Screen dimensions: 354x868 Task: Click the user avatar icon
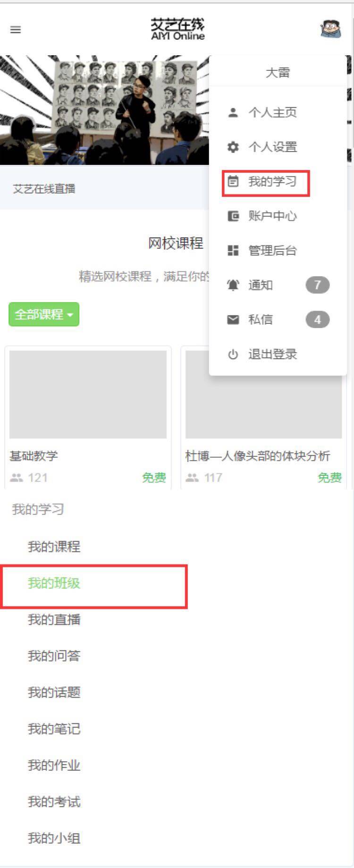pos(330,29)
